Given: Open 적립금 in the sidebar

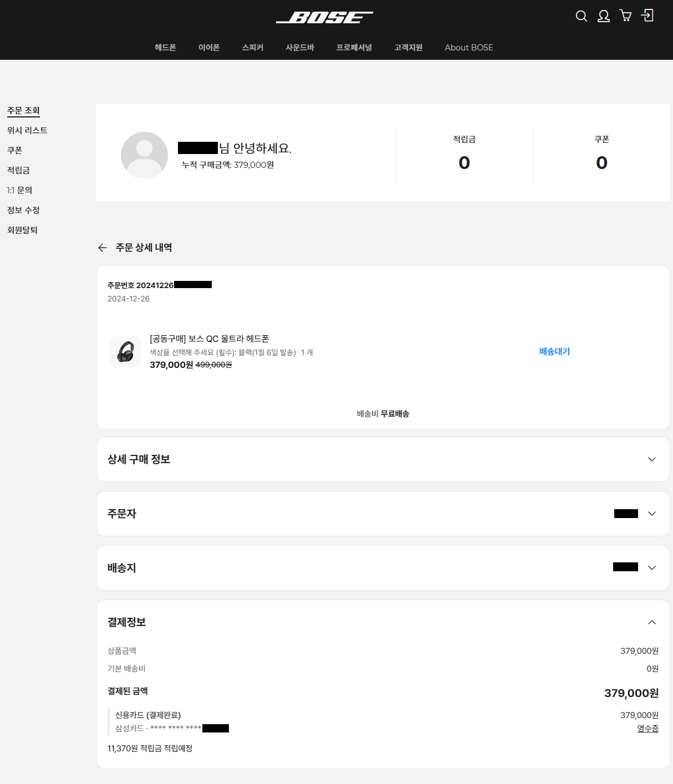Looking at the screenshot, I should [18, 170].
